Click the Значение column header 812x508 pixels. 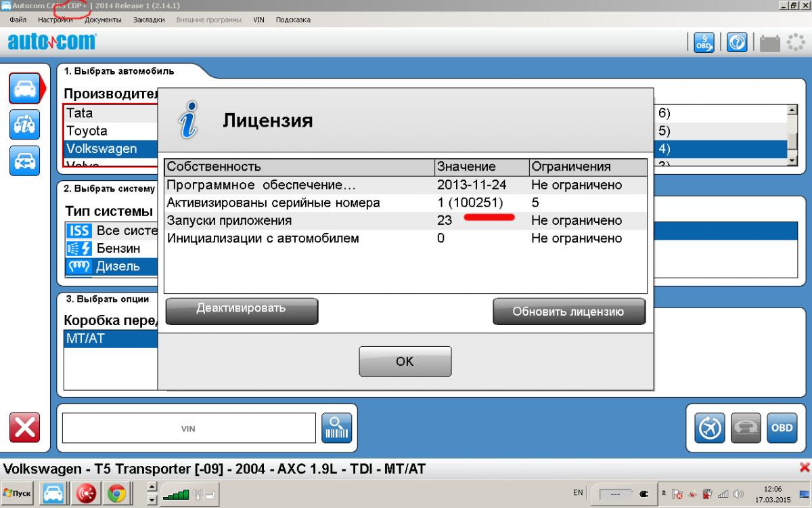481,167
